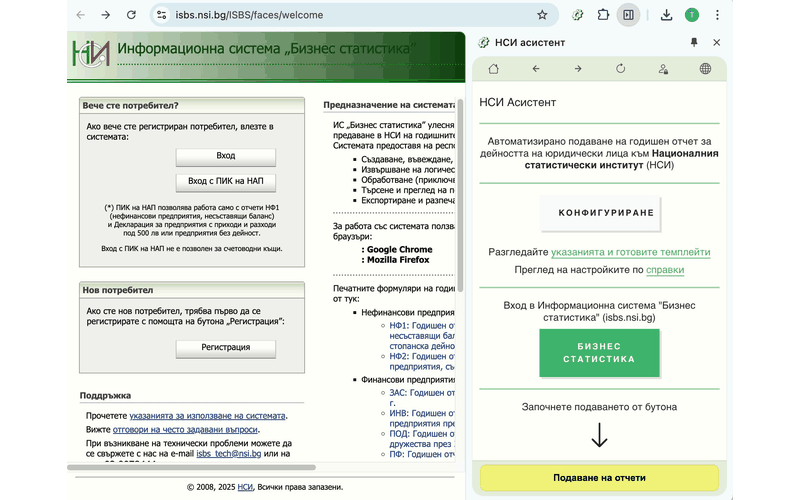Click the page's vertical scrollbar
This screenshot has width=800, height=500.
tap(460, 196)
